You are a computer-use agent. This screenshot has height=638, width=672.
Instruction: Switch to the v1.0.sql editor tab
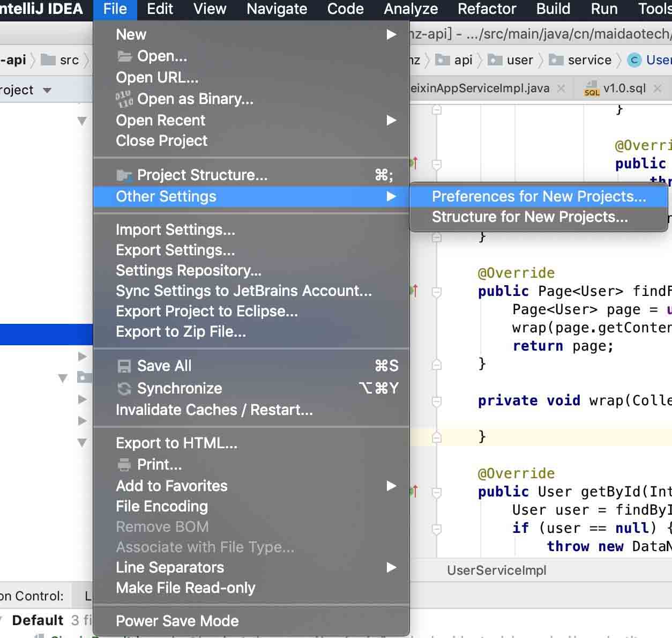[624, 88]
